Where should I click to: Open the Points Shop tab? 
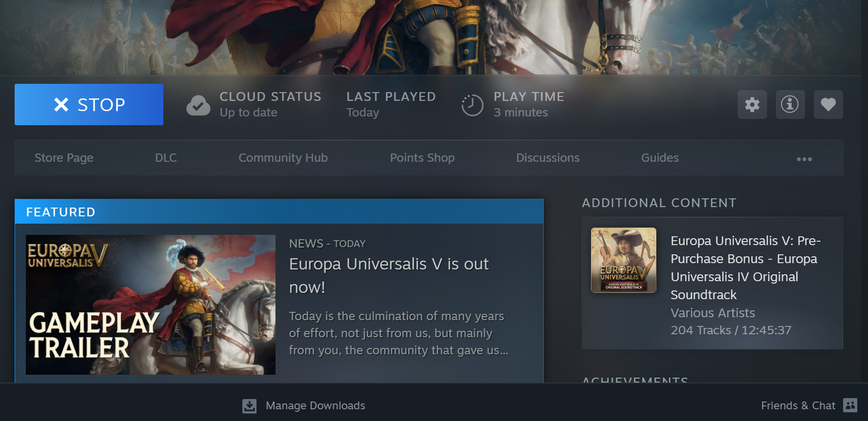pos(422,158)
